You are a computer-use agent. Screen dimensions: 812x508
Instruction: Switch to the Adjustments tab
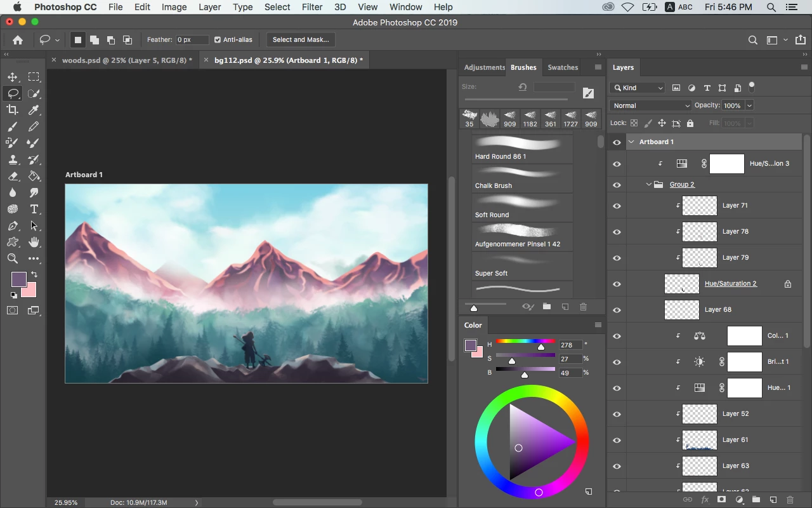point(484,67)
